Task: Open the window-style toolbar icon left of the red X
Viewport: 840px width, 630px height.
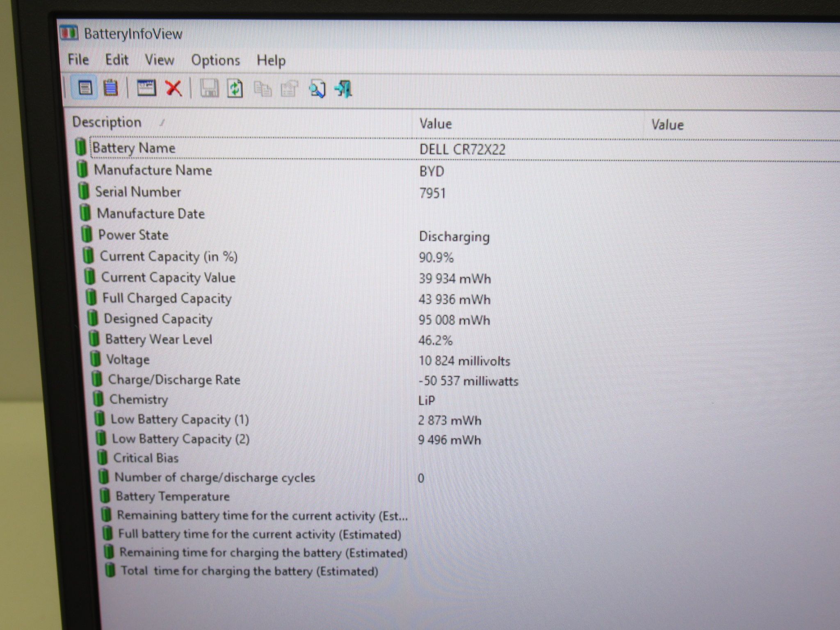Action: [x=146, y=88]
